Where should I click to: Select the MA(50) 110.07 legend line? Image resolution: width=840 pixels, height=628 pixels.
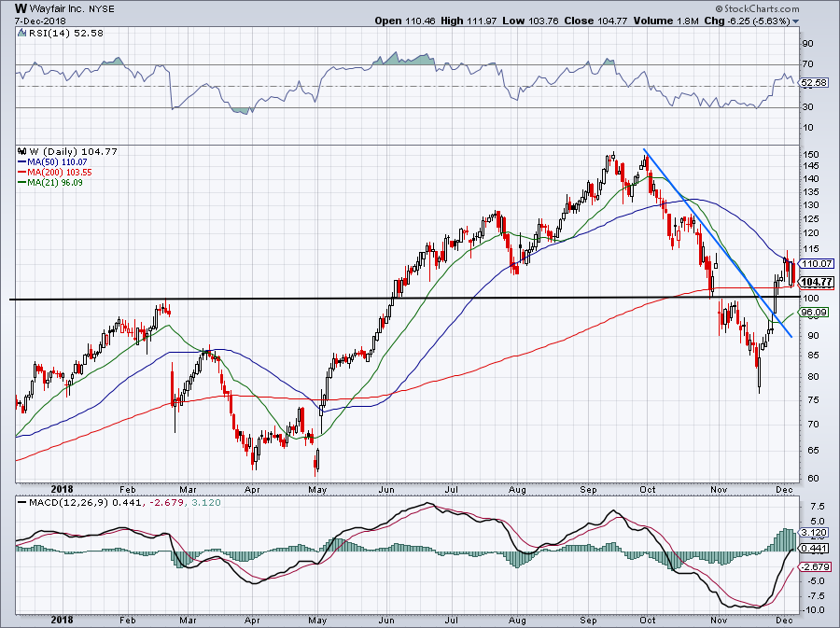coord(52,161)
